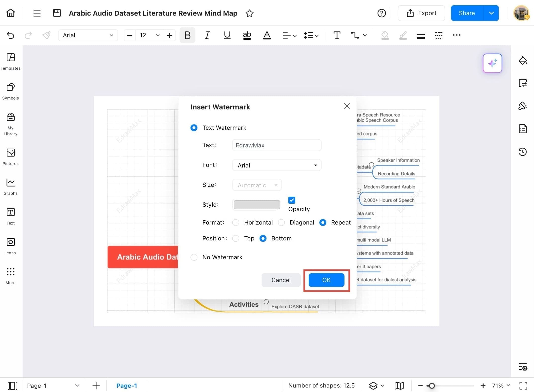Choose Horizontal watermark format

235,222
